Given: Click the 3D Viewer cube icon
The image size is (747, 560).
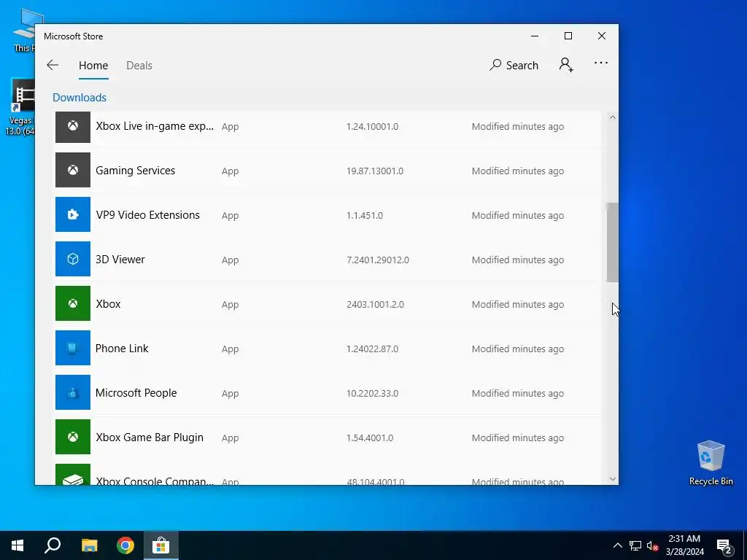Looking at the screenshot, I should tap(73, 259).
